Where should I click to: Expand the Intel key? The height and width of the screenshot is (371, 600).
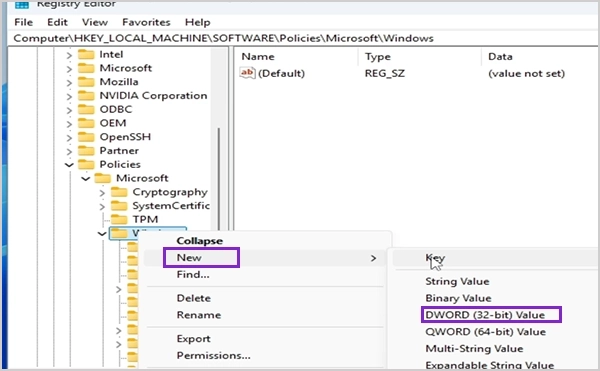click(x=69, y=55)
